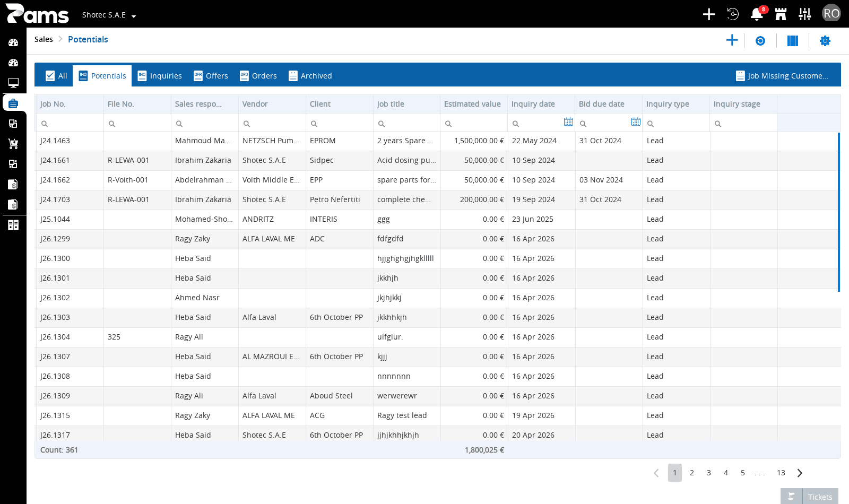Click the squares icon directly below the cart
The height and width of the screenshot is (504, 849).
(13, 164)
